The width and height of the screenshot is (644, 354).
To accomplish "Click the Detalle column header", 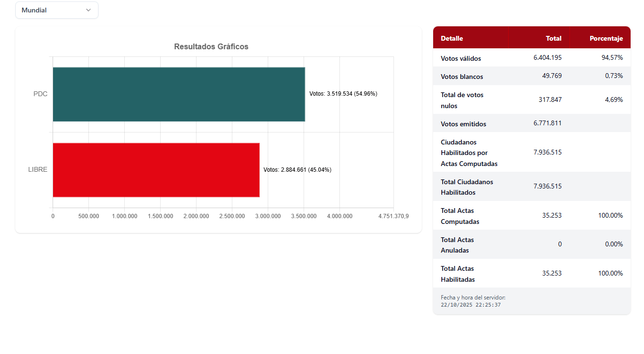I will coord(452,38).
